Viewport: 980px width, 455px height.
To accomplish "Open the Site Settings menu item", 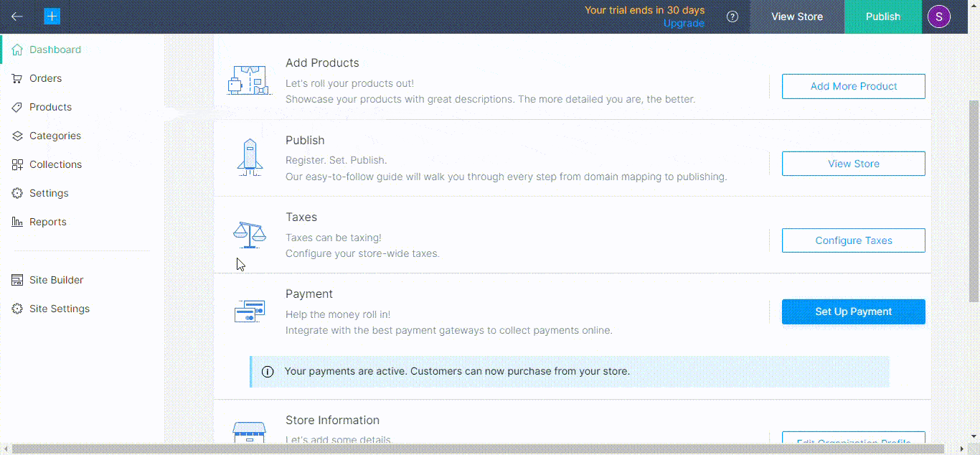I will click(x=59, y=309).
